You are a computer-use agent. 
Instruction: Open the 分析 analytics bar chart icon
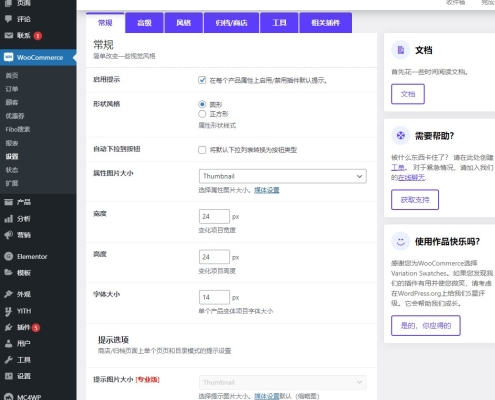pos(8,219)
